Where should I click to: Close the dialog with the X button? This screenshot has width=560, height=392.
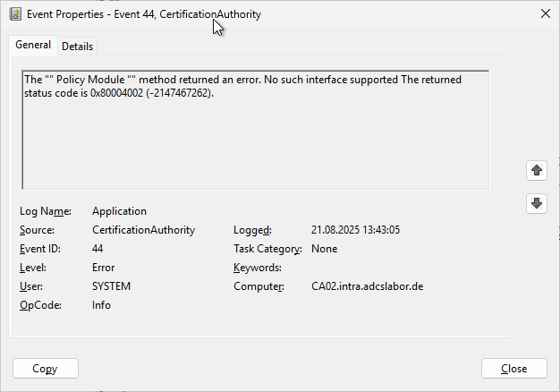tap(546, 13)
